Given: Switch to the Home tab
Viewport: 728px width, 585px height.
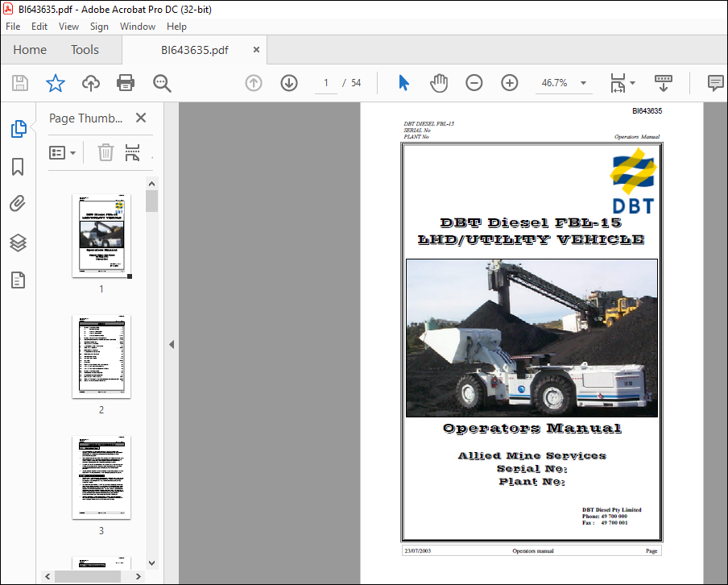Looking at the screenshot, I should [x=30, y=50].
